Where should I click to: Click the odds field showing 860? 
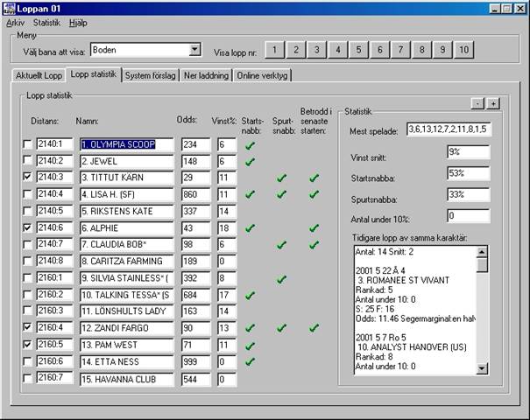pos(195,194)
